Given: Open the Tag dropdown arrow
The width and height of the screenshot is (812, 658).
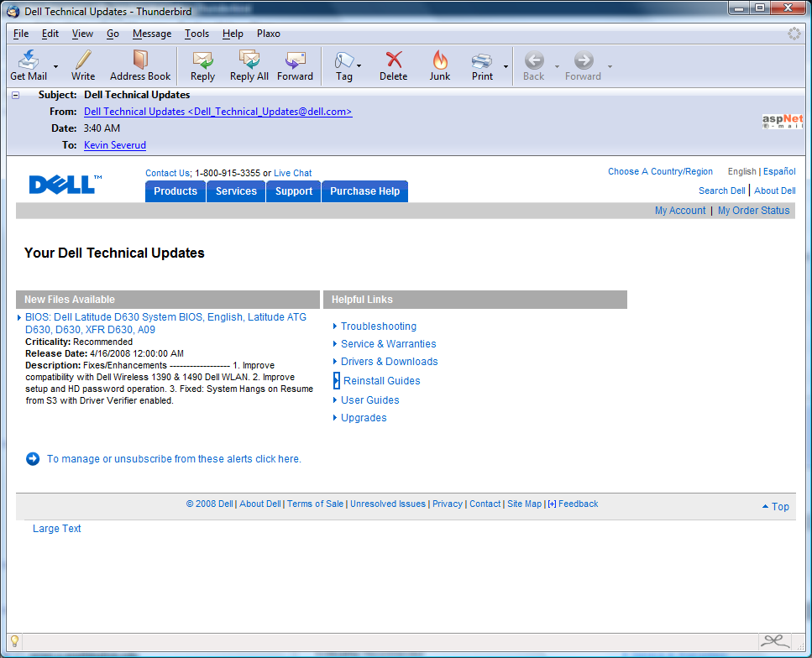Looking at the screenshot, I should [359, 66].
